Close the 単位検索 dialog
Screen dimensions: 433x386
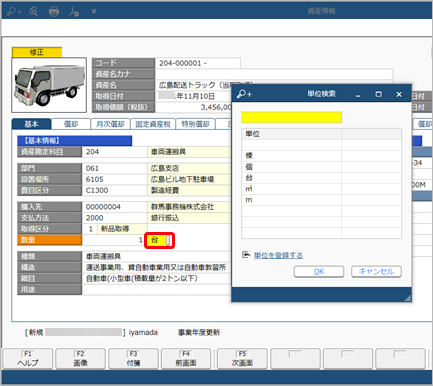coord(399,94)
